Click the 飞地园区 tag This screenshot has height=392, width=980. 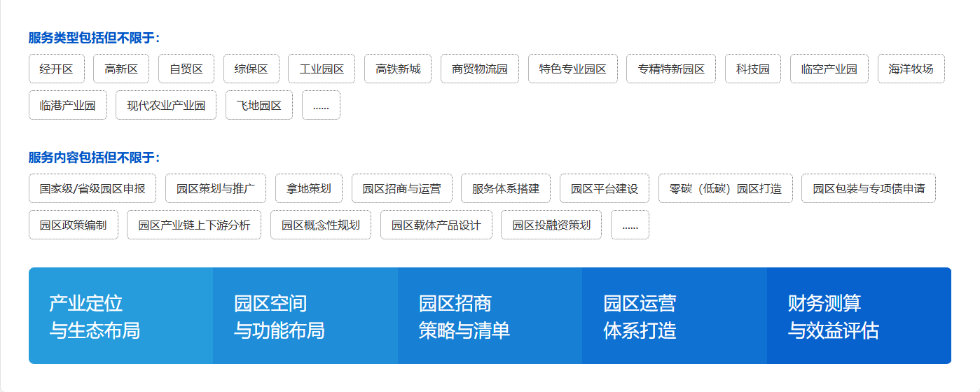click(x=259, y=105)
